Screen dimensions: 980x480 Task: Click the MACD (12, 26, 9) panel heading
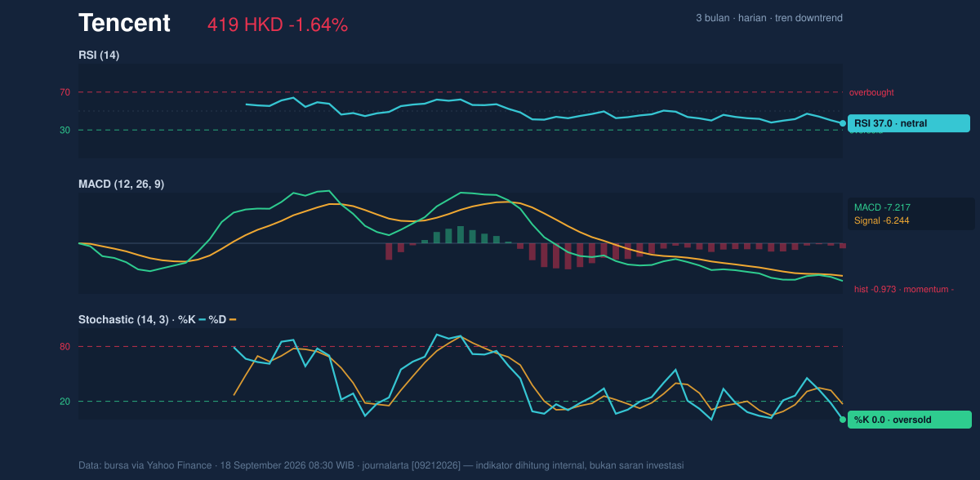[x=121, y=184]
